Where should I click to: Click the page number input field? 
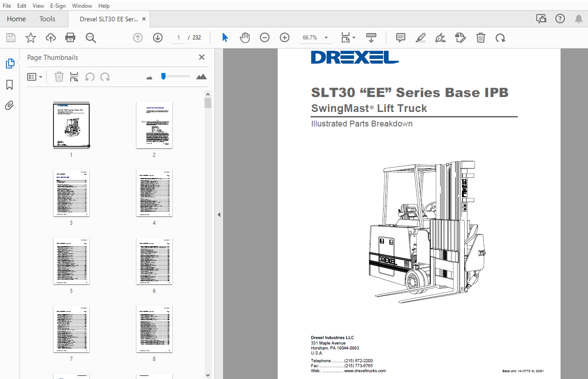179,38
